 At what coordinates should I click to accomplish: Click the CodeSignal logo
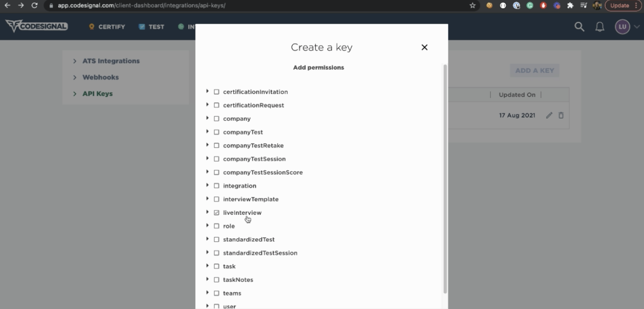click(37, 26)
